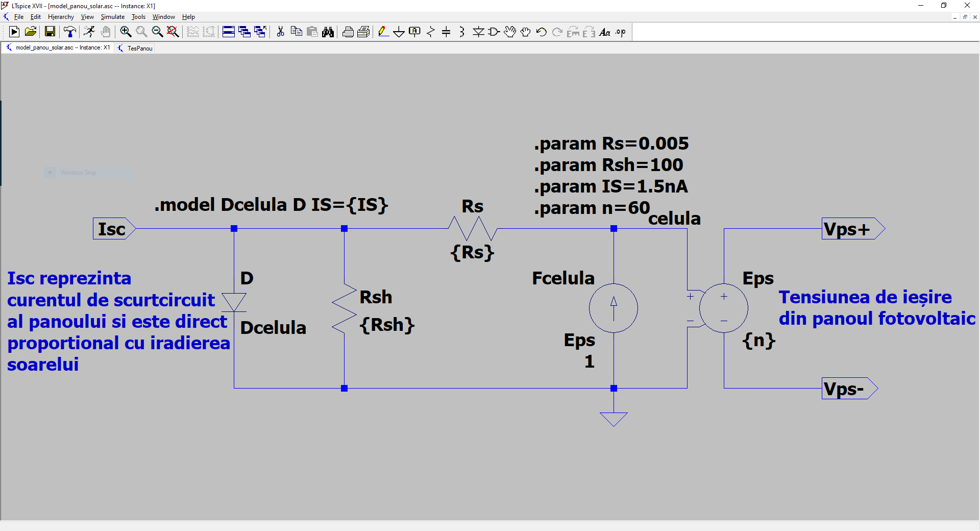Halt the simulation with the hand icon

point(106,32)
